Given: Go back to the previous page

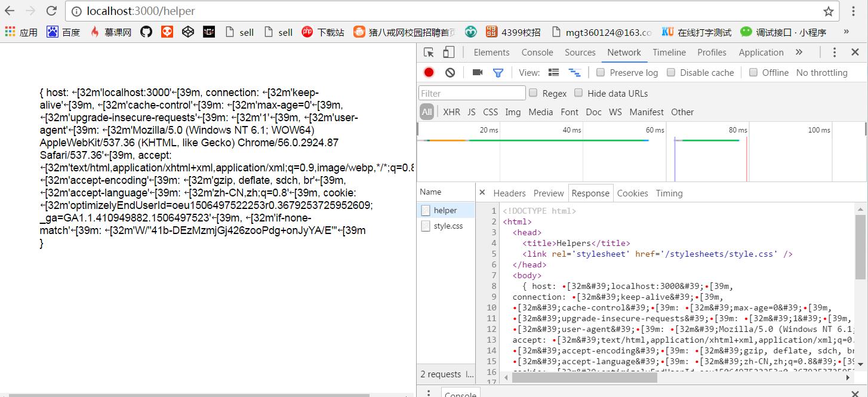Looking at the screenshot, I should pos(10,11).
